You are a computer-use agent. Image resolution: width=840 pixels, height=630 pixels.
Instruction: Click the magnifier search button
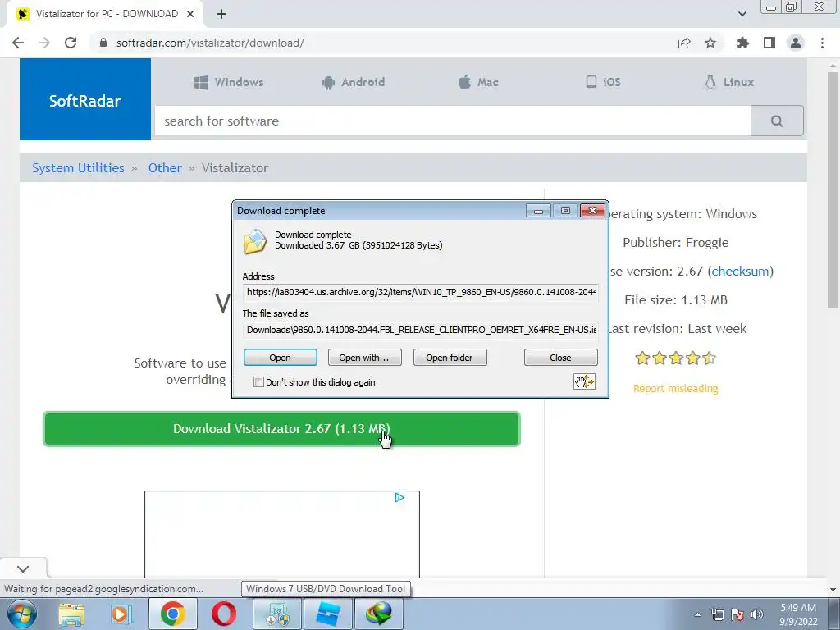[x=777, y=121]
